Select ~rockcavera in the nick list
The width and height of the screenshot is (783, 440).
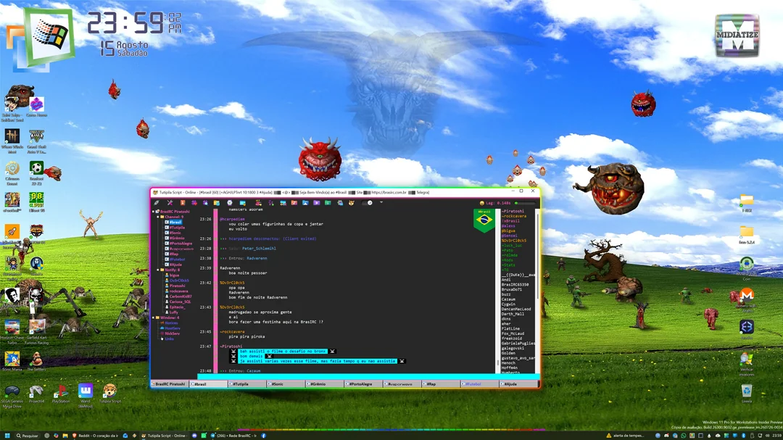pos(514,216)
